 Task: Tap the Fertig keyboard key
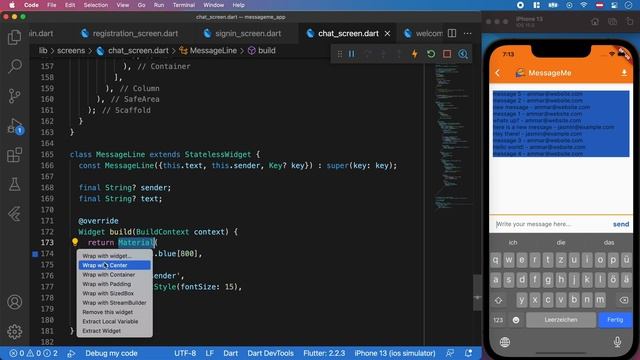point(615,320)
